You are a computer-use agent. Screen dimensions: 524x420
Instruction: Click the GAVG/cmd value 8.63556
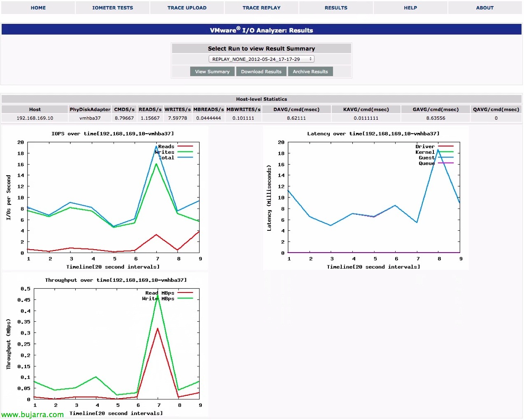coord(436,118)
